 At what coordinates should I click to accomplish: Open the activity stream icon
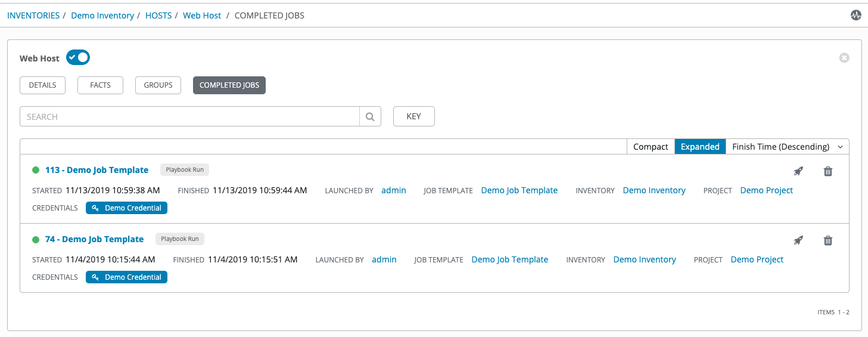(x=855, y=16)
